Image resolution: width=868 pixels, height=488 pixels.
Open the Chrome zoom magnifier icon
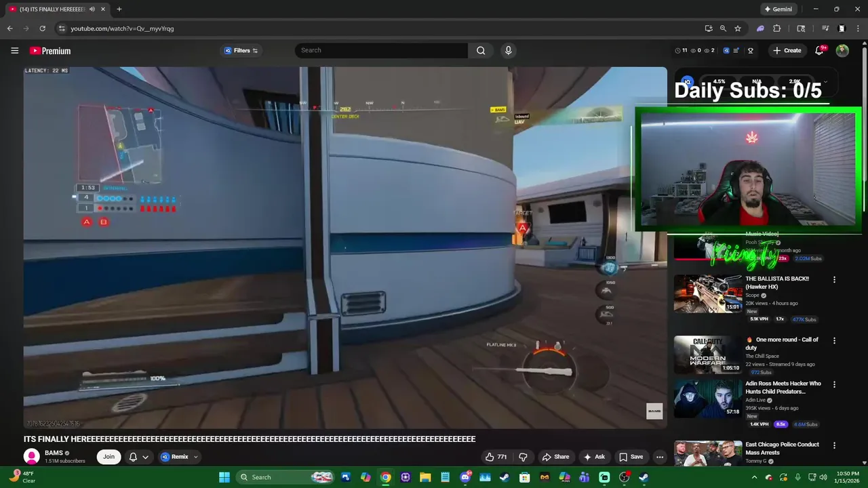coord(723,28)
